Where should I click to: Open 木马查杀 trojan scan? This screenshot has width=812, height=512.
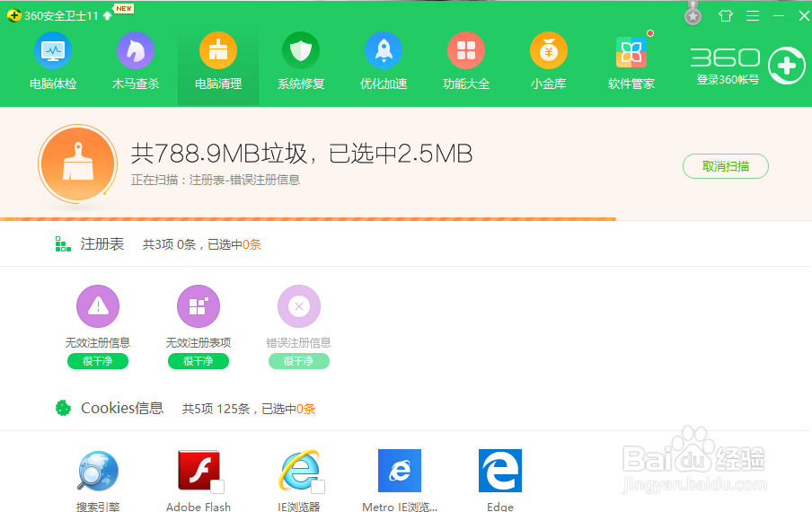[135, 61]
